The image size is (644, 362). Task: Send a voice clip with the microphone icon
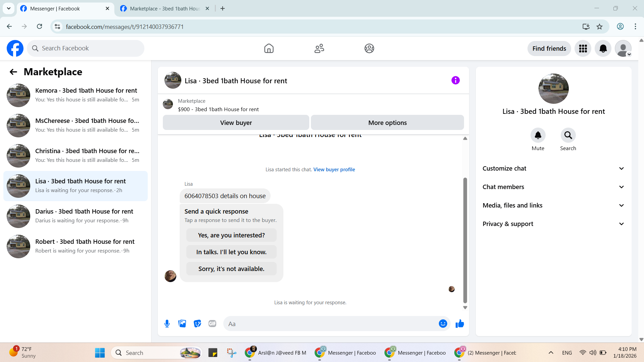click(x=167, y=324)
